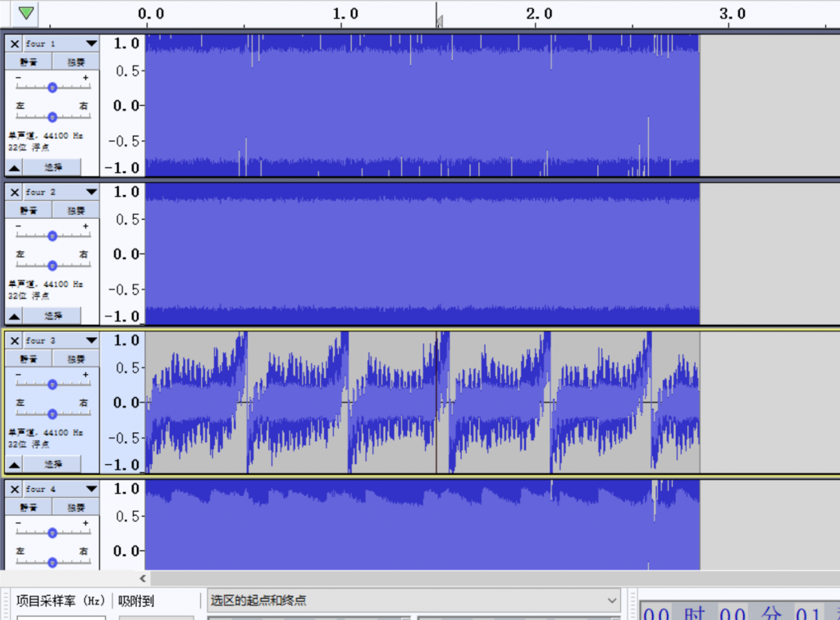Screen dimensions: 840x620
Task: Click the gain slider knob on the "four 2" track
Action: (x=52, y=235)
